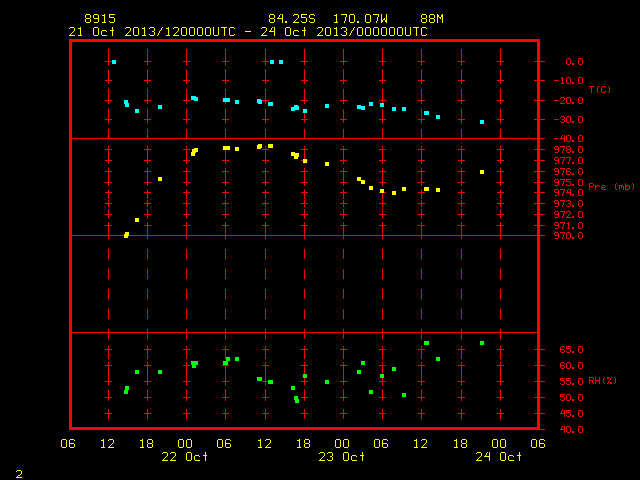Click the 84.25S latitude header text
The image size is (640, 480).
coord(292,19)
